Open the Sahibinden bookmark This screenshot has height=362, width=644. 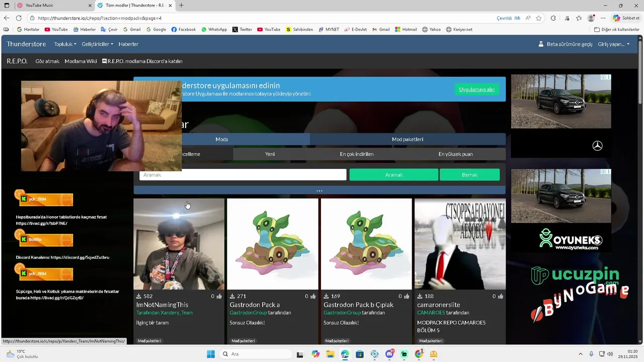(299, 30)
